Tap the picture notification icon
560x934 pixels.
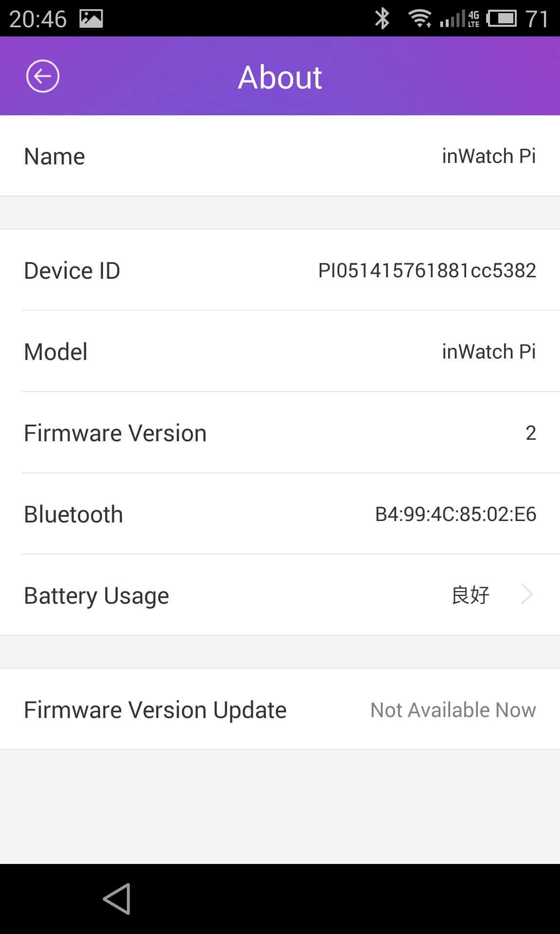click(x=91, y=18)
